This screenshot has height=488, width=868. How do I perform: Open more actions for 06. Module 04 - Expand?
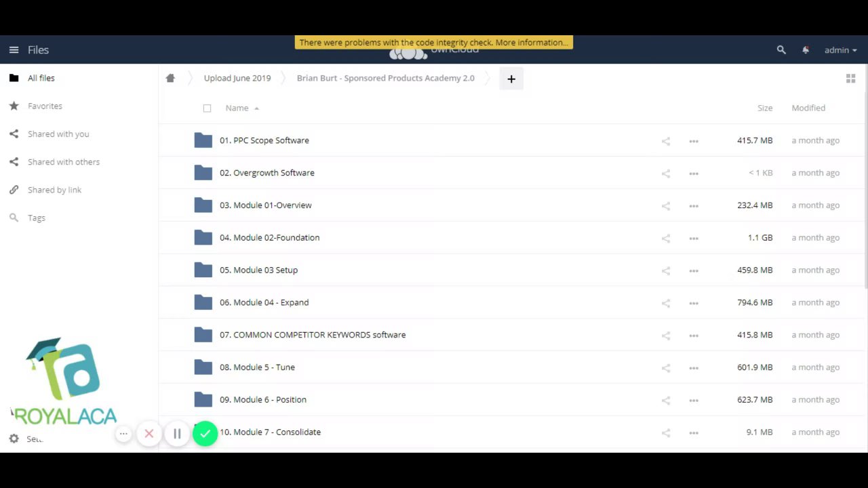click(x=694, y=303)
